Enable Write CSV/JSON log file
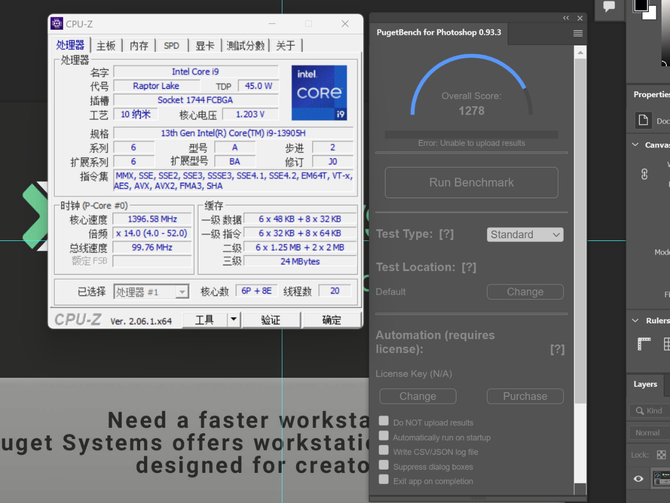670x503 pixels. pyautogui.click(x=384, y=450)
